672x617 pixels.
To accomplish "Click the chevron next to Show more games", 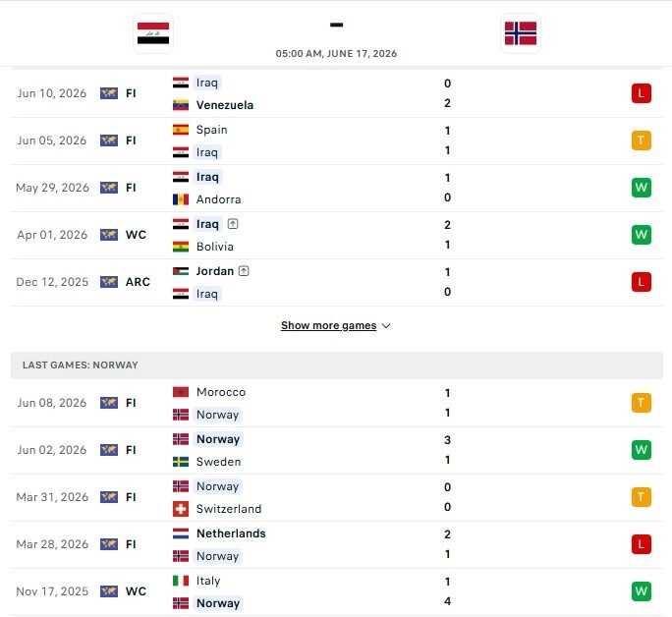I will 386,326.
